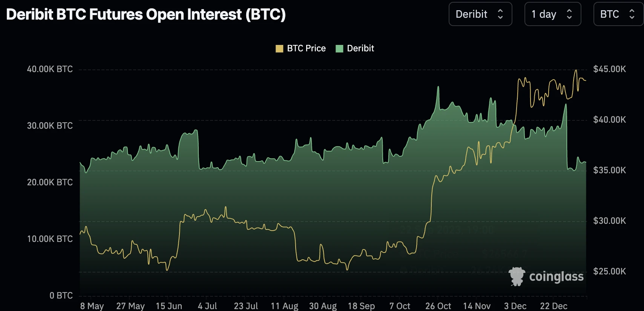Click the coinglass watermark text
This screenshot has width=644, height=311.
pos(556,277)
